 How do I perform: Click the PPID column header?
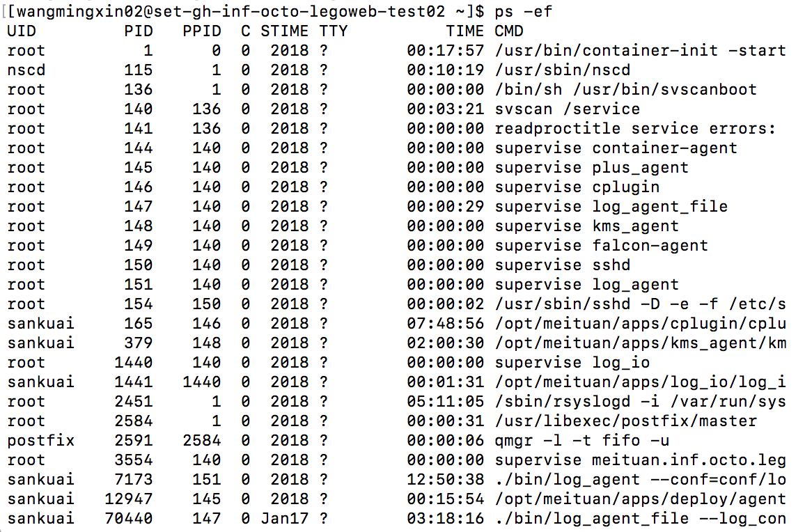[201, 31]
